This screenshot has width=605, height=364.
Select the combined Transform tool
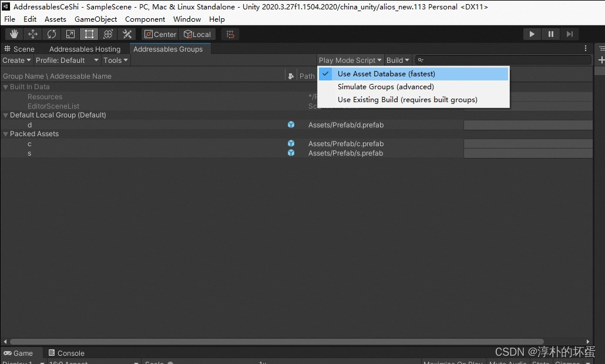point(108,34)
